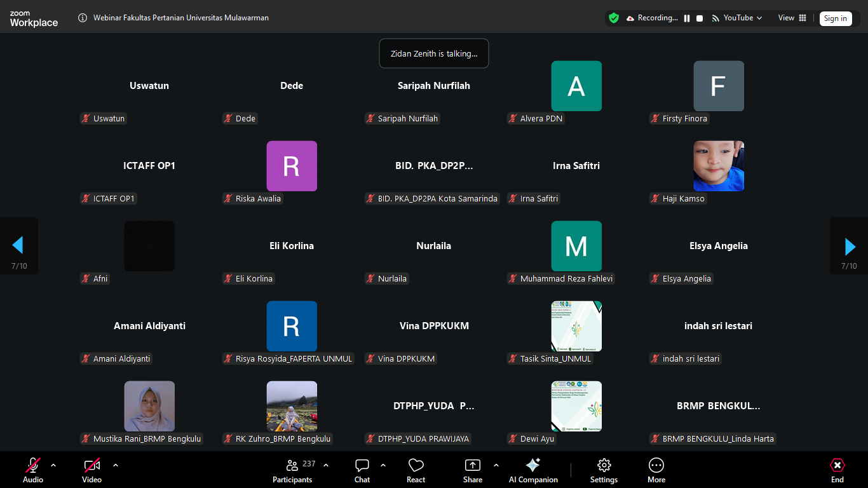The width and height of the screenshot is (868, 488).
Task: Launch the AI Companion sparkle icon
Action: 533,466
